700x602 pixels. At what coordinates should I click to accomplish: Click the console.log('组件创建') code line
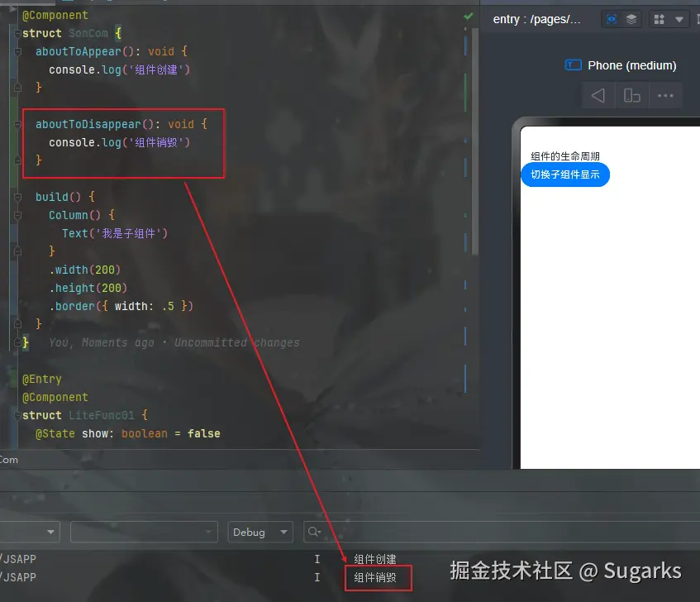(119, 69)
